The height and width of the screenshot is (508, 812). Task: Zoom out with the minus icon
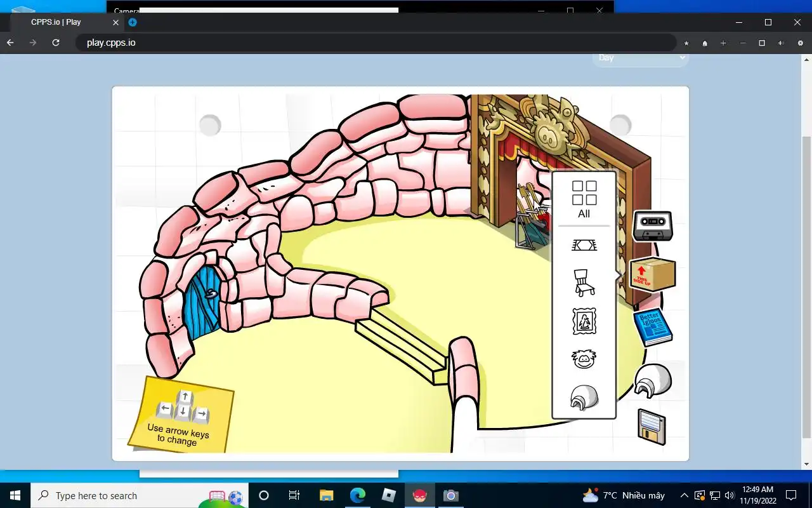(743, 43)
